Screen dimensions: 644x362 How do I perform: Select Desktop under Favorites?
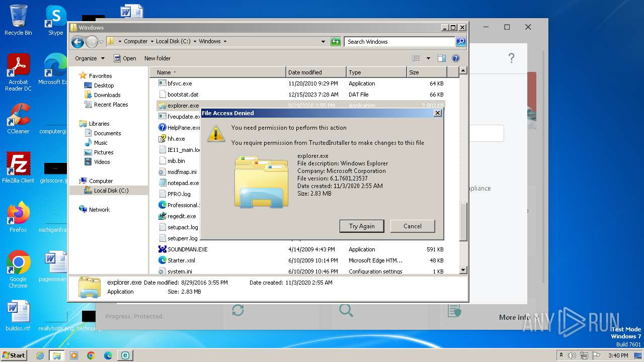[99, 85]
